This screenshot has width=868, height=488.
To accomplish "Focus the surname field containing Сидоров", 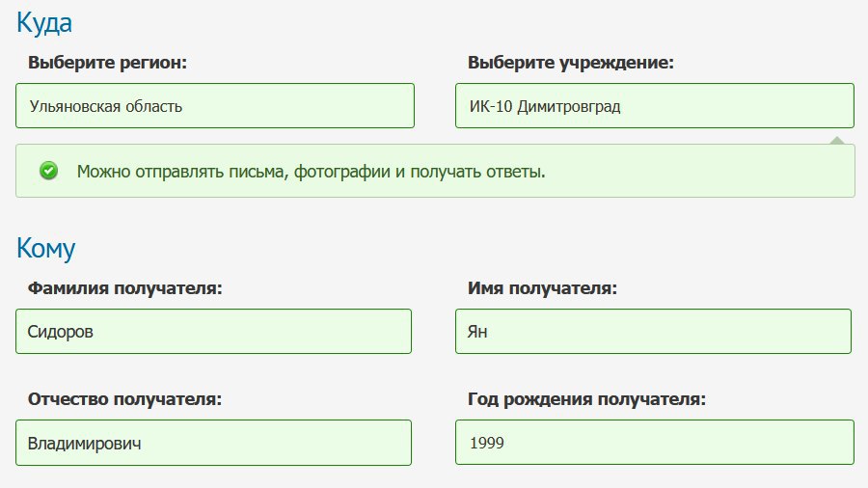I will (x=214, y=332).
